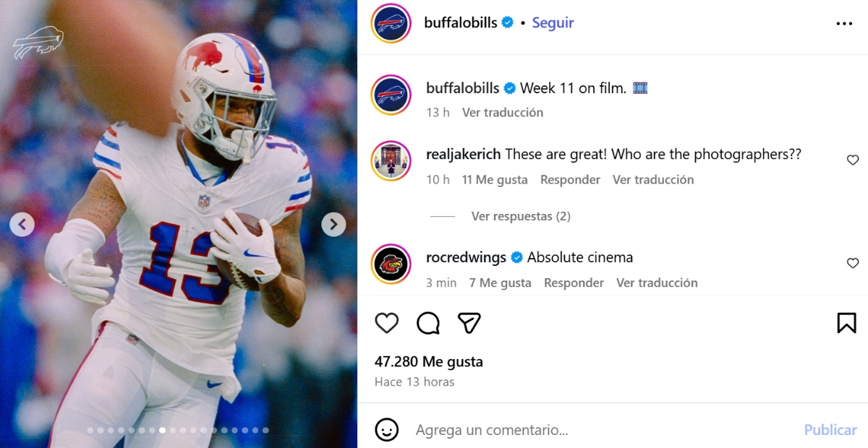Open the emoji picker next to the comment field
The height and width of the screenshot is (448, 868).
(x=387, y=429)
